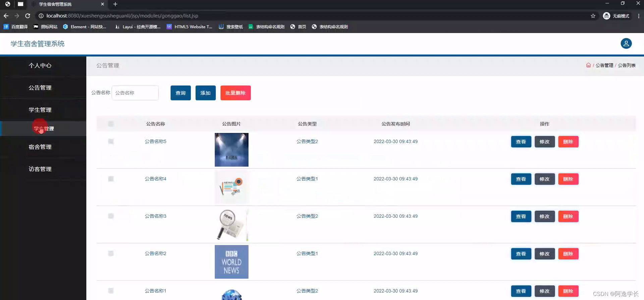
Task: Click 修改 for 公告名称2
Action: 545,254
